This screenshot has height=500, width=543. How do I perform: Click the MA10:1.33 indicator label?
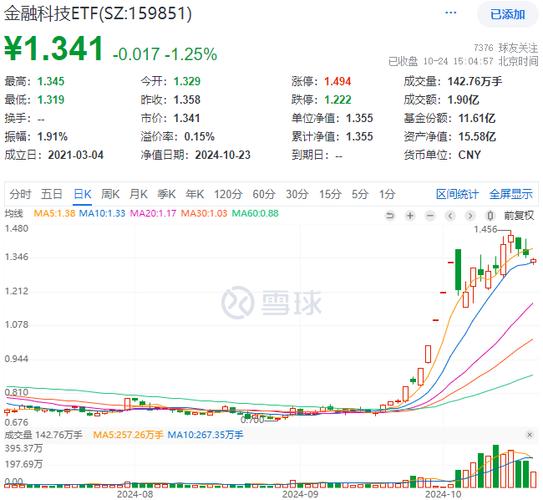(102, 213)
